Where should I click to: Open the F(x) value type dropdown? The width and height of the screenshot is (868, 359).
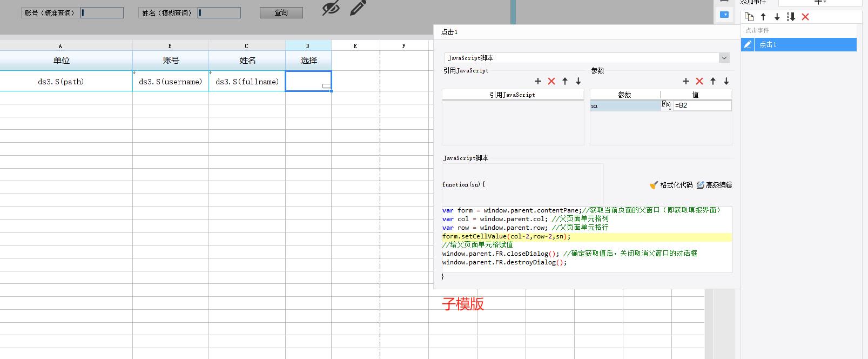pyautogui.click(x=667, y=105)
